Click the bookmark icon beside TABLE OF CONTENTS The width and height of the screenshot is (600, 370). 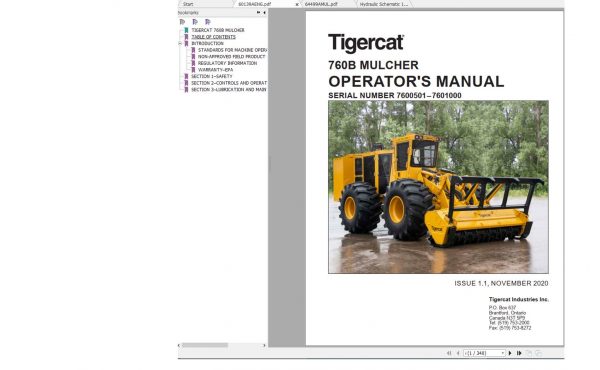(x=186, y=37)
